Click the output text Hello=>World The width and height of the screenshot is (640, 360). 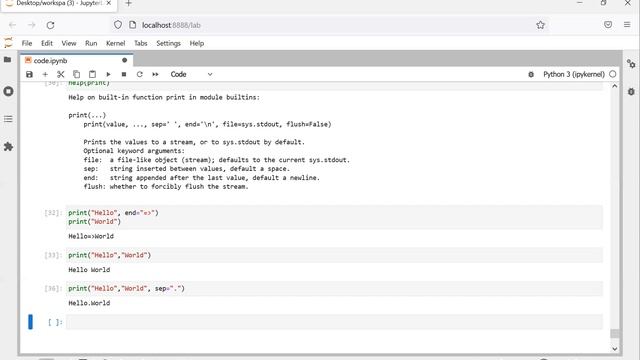[91, 236]
